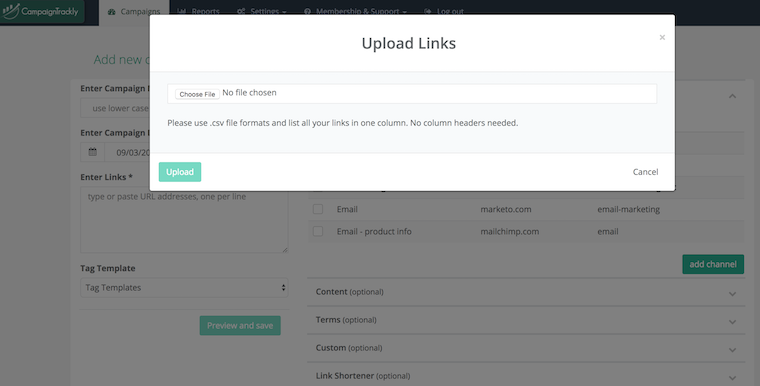Click the campaign name input field
The width and height of the screenshot is (760, 386).
[x=115, y=108]
